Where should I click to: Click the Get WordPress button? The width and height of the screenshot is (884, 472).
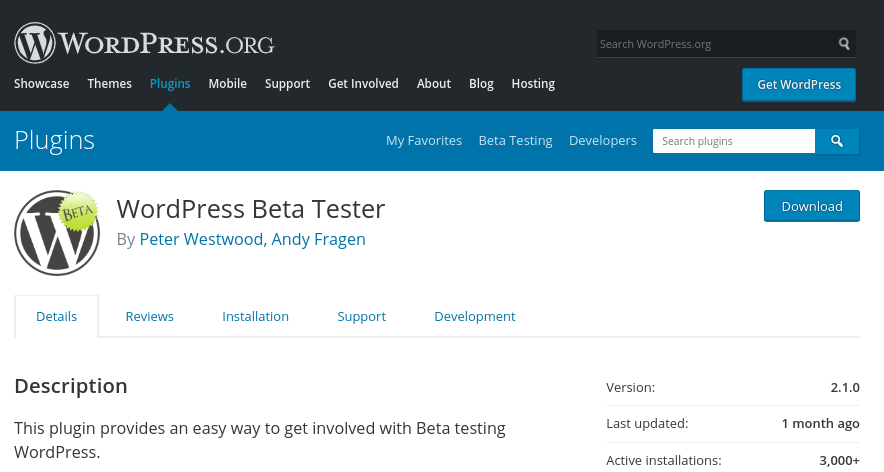[x=799, y=84]
